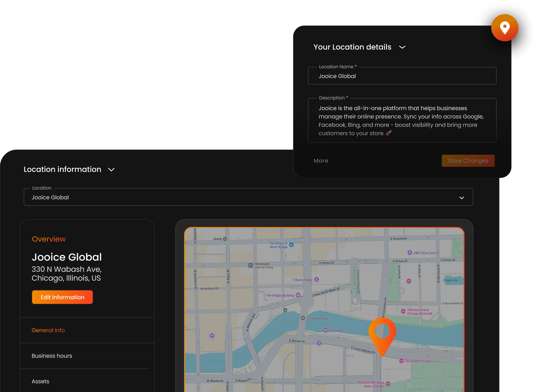The image size is (537, 392).
Task: Click the Tribune Tower landmark marker
Action: [x=316, y=280]
